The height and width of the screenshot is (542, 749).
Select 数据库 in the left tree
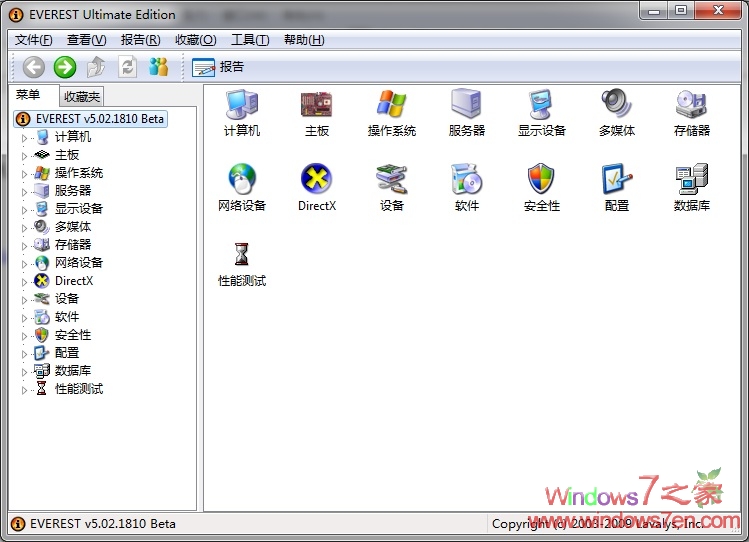click(x=73, y=371)
